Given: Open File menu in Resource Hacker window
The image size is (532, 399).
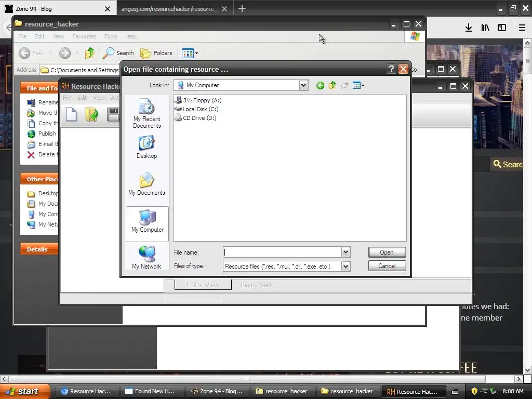Looking at the screenshot, I should click(67, 98).
